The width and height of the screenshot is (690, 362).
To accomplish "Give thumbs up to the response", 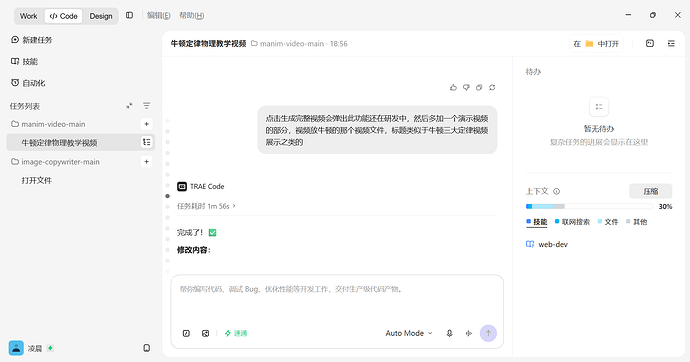I will (x=453, y=88).
